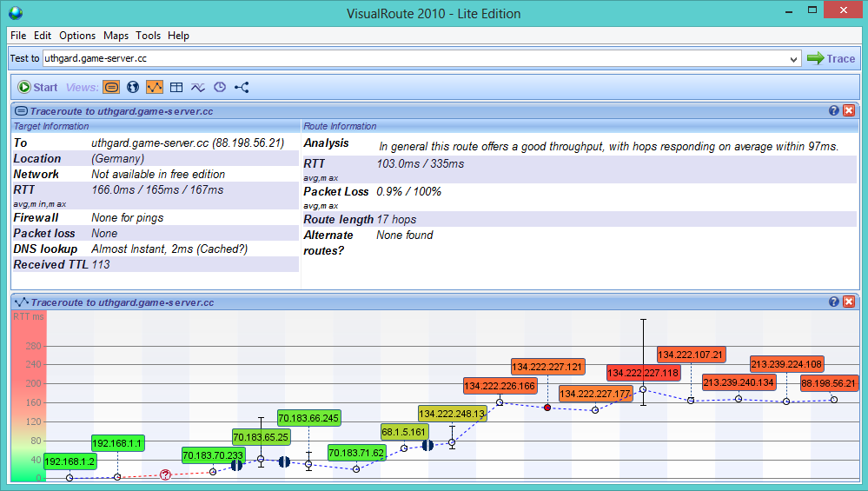The width and height of the screenshot is (868, 491).
Task: Open the Edit menu
Action: pyautogui.click(x=43, y=36)
